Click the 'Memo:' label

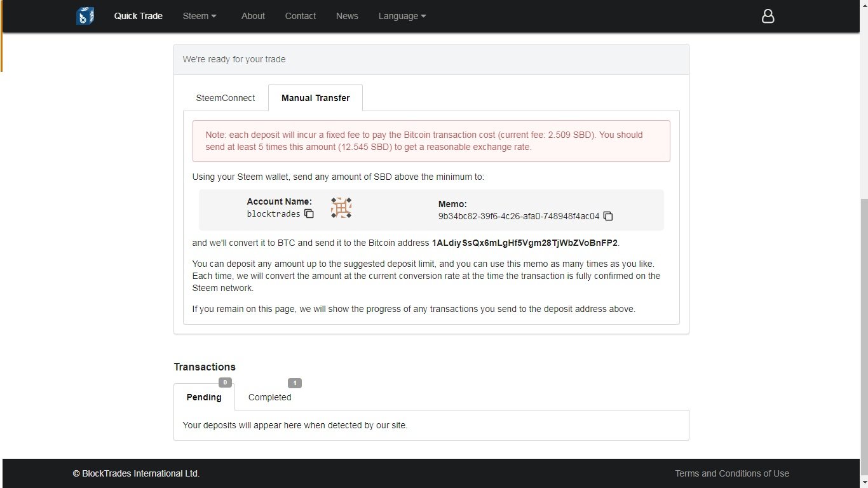click(x=452, y=204)
